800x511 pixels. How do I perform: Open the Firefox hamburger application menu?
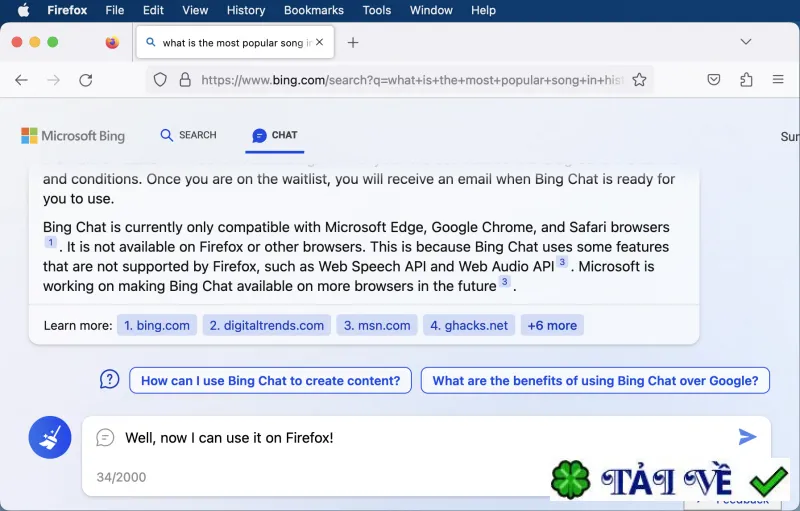[778, 80]
